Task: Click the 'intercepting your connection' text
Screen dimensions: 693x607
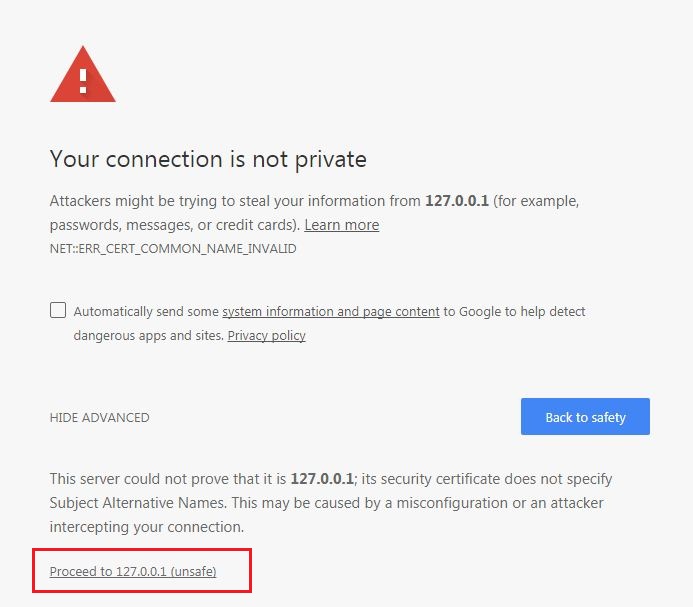Action: coord(146,526)
